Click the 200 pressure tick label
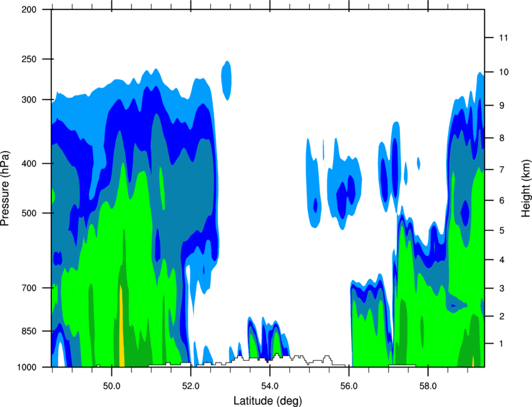532x407 pixels. [x=29, y=9]
